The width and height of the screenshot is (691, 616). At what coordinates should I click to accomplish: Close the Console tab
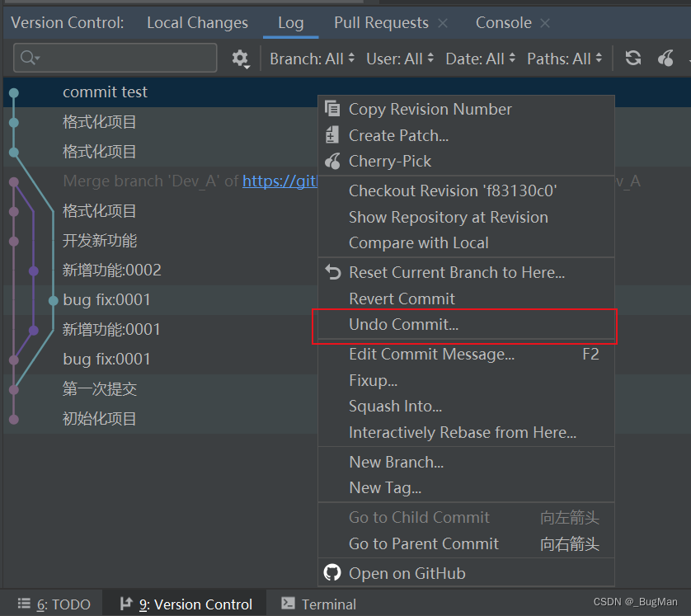(546, 23)
